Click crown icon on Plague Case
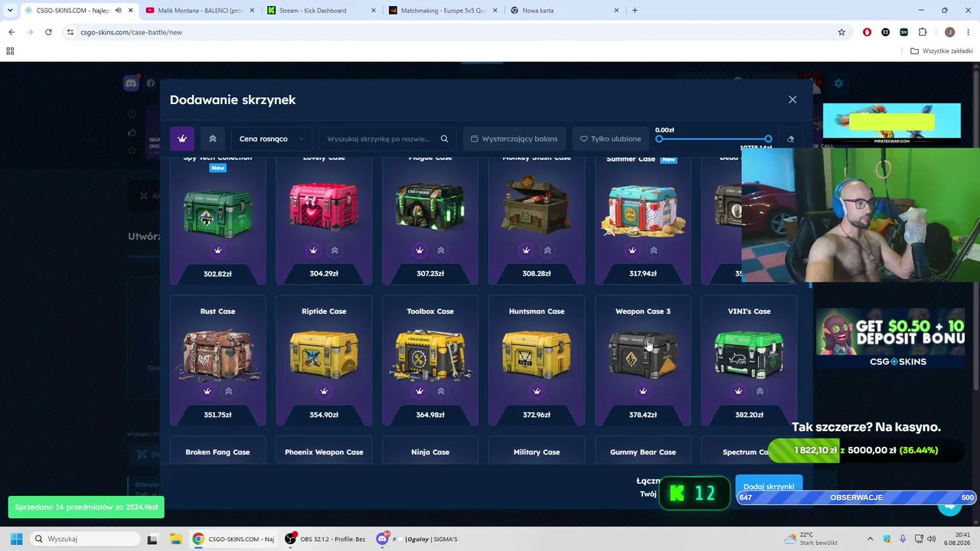980x551 pixels. pyautogui.click(x=420, y=250)
